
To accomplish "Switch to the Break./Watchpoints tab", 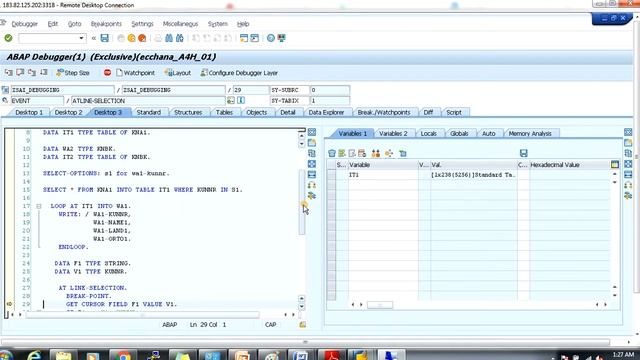I will (x=384, y=112).
